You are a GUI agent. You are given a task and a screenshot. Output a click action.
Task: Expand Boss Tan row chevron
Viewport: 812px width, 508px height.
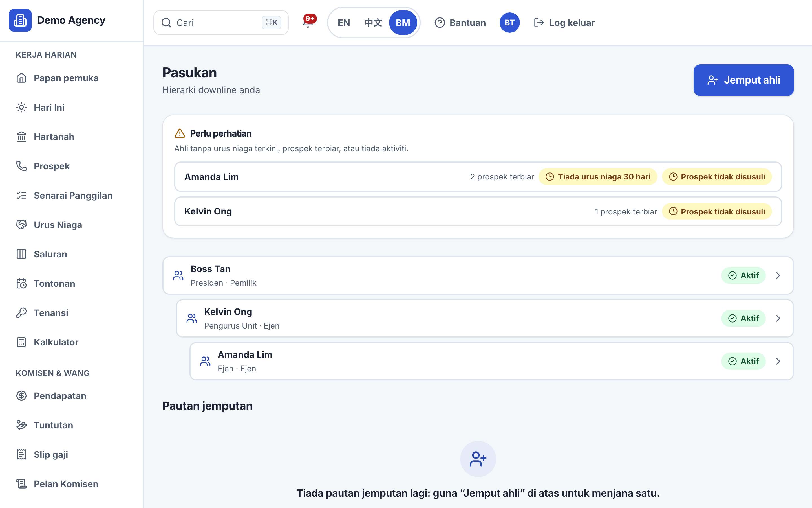point(778,275)
